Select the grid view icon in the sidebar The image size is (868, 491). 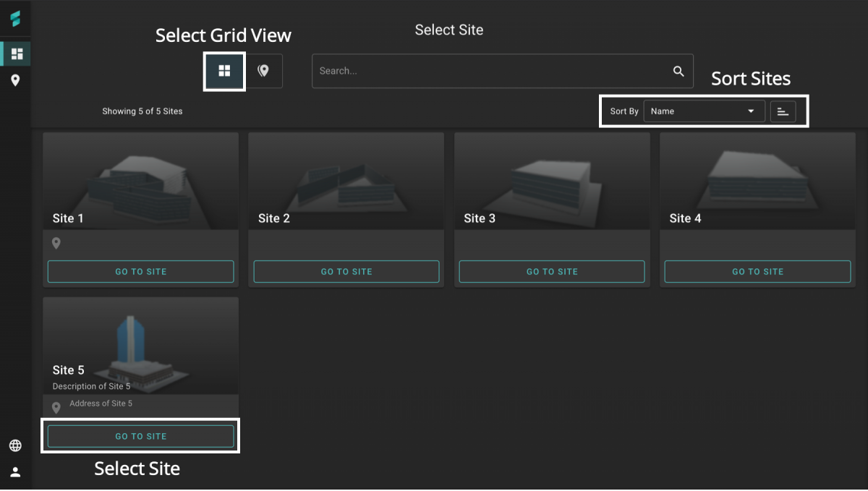(15, 53)
